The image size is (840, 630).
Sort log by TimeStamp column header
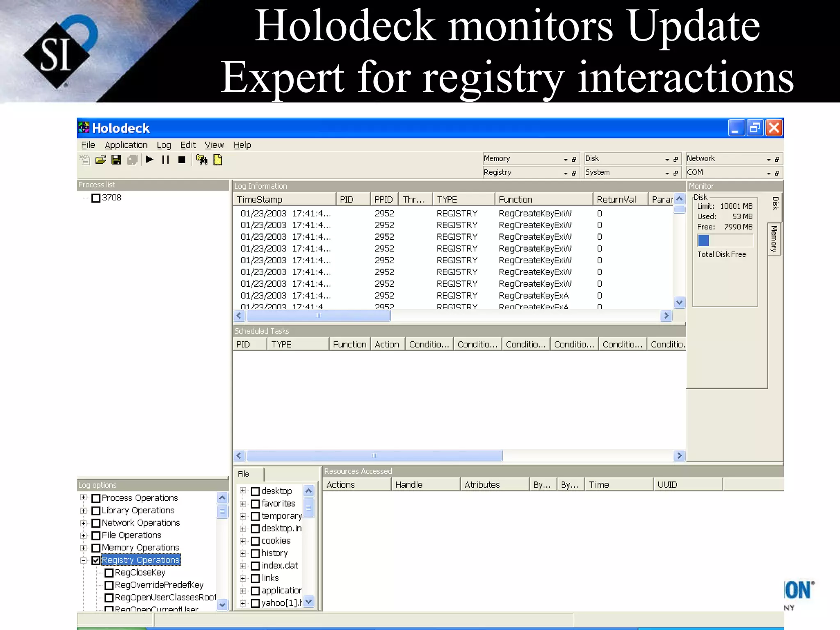(285, 199)
